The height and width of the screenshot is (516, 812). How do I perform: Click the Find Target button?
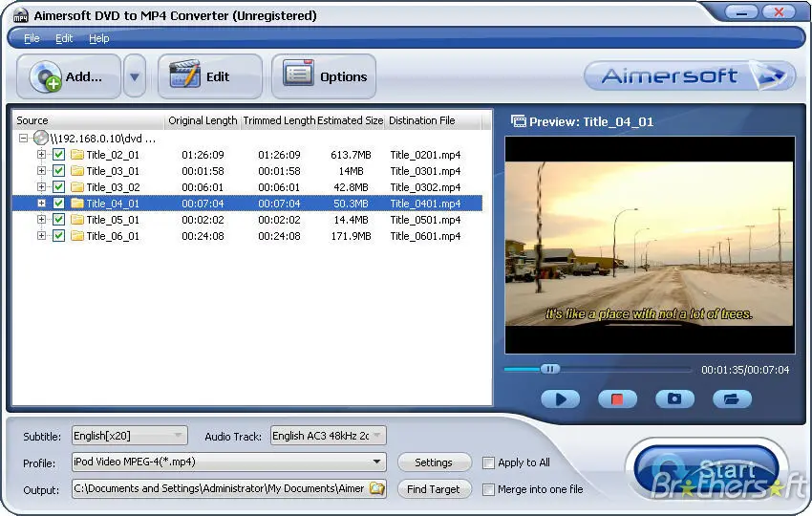(x=434, y=489)
